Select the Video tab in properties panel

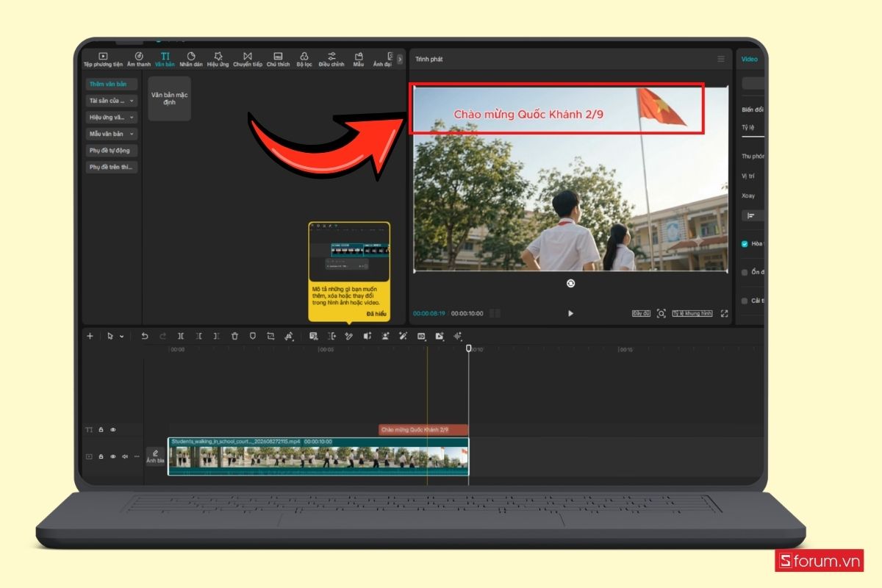[x=749, y=59]
